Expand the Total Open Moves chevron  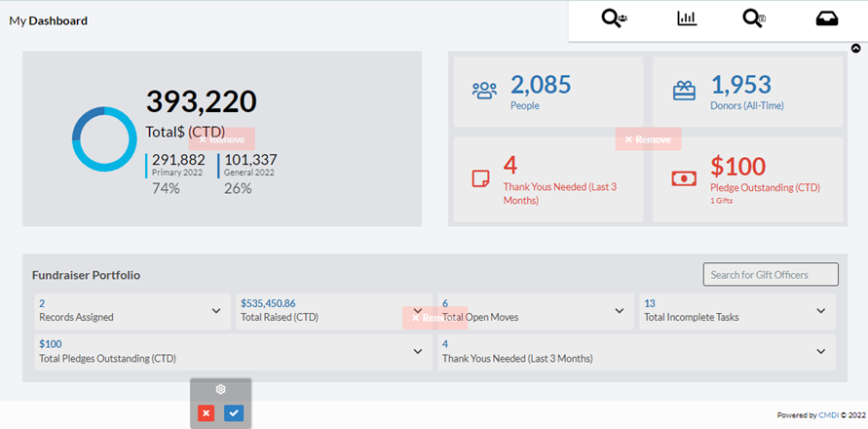pyautogui.click(x=619, y=311)
